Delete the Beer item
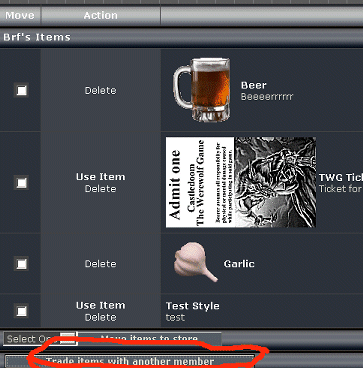 point(100,91)
